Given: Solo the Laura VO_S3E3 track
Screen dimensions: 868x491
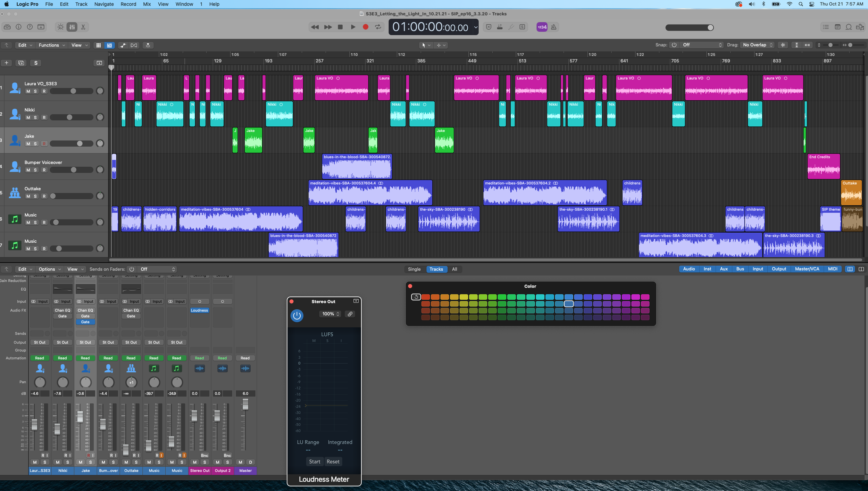Looking at the screenshot, I should point(35,91).
